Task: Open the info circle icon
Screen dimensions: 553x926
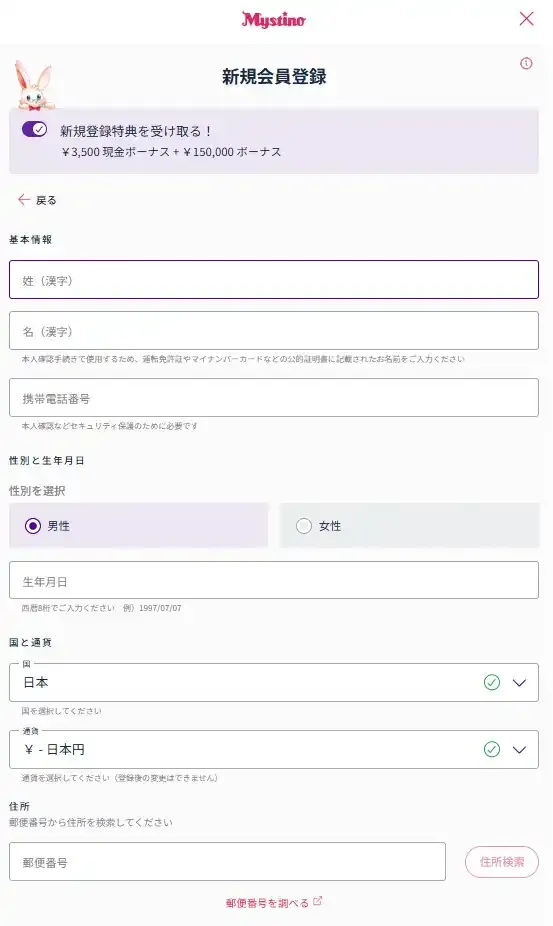Action: point(526,63)
